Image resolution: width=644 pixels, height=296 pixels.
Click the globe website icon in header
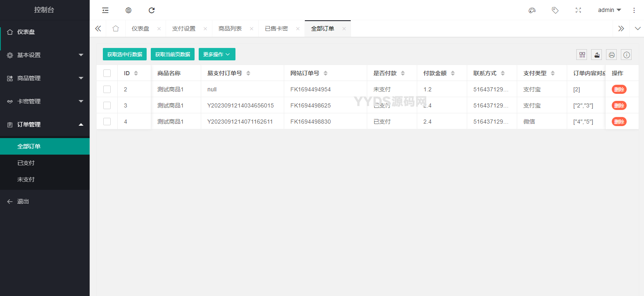point(128,10)
